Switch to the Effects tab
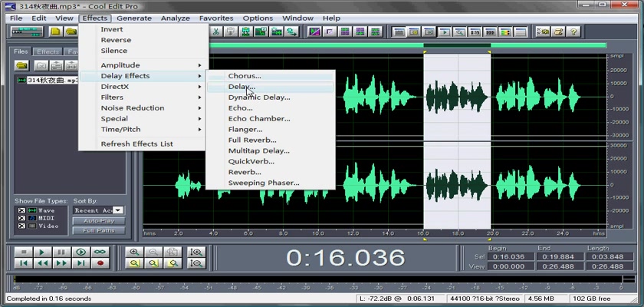 pos(48,51)
